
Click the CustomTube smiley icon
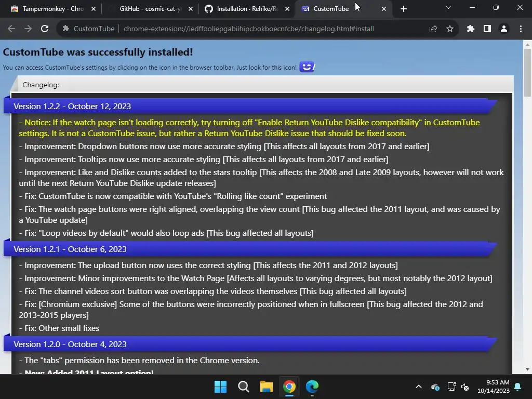[308, 67]
